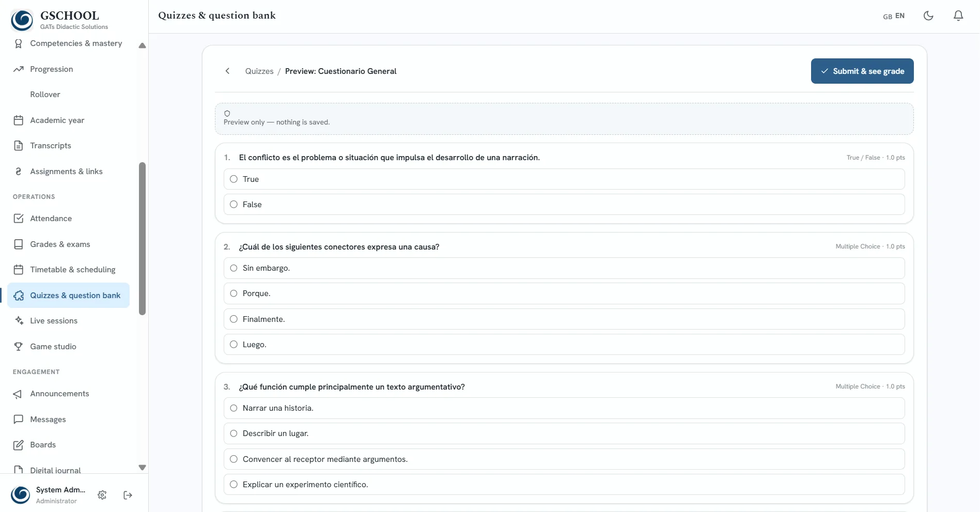Choose 'Explicar un experimento científico.' option
This screenshot has height=512, width=980.
(x=564, y=485)
